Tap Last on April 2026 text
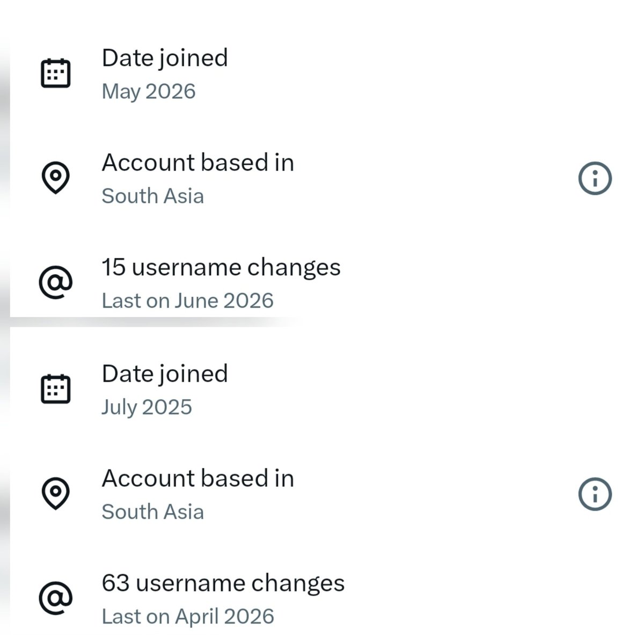 tap(188, 616)
